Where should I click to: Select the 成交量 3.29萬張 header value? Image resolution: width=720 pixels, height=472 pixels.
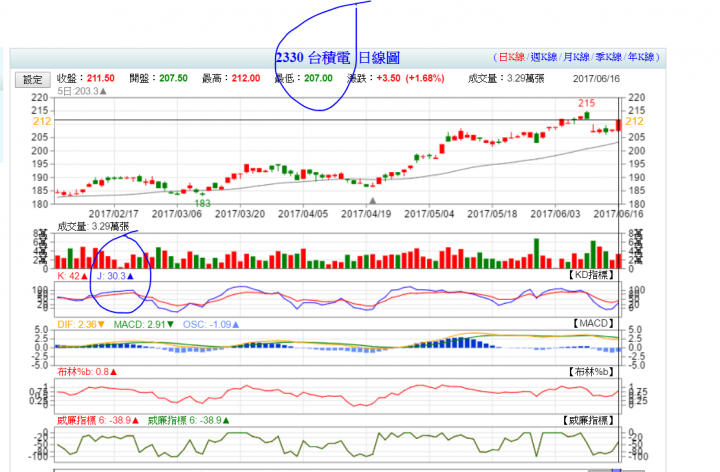coord(506,79)
